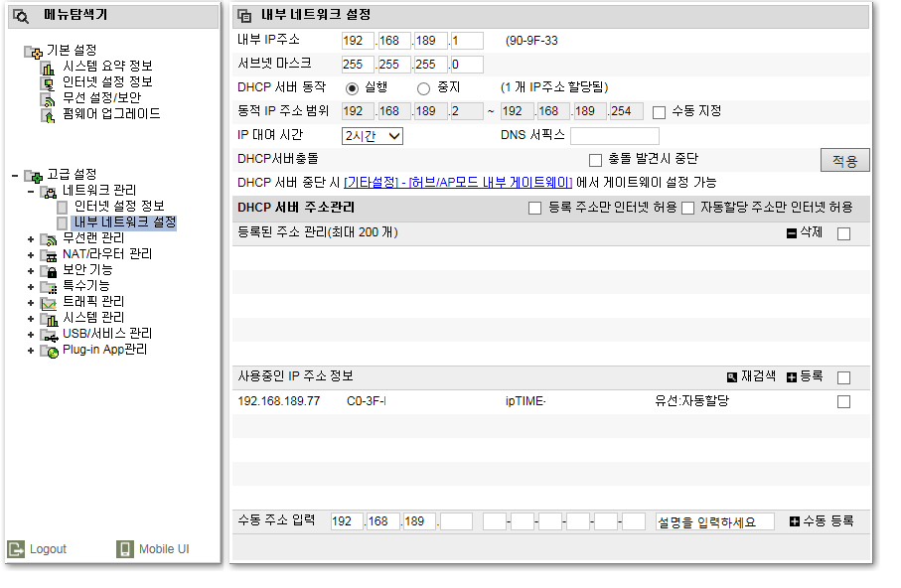Click the 설명을 입력하세요 description field

coord(715,521)
